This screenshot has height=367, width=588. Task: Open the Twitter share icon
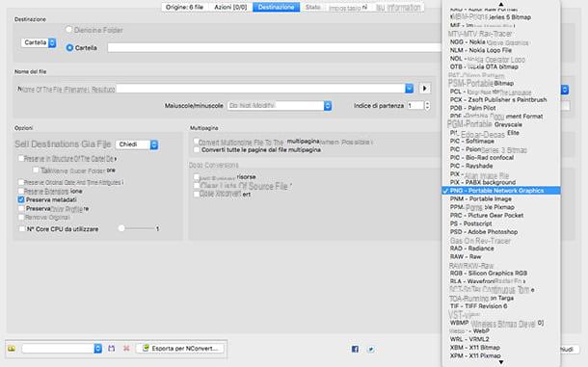click(371, 349)
